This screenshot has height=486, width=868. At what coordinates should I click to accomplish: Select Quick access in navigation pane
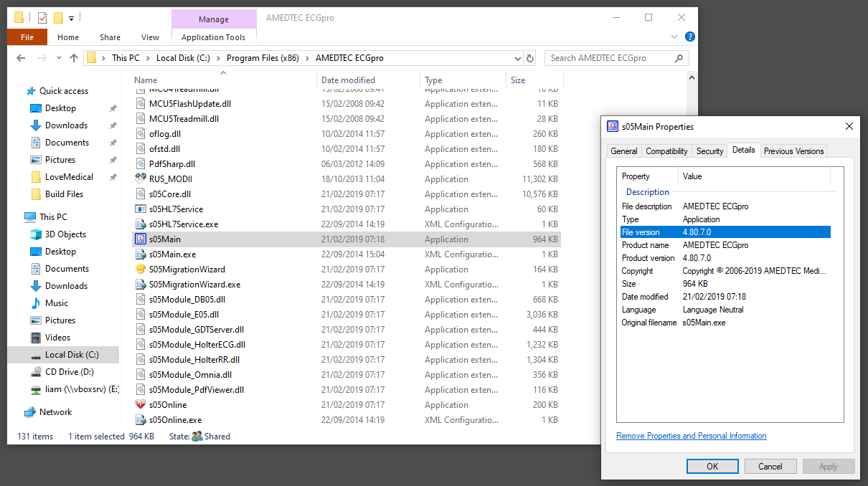(63, 91)
